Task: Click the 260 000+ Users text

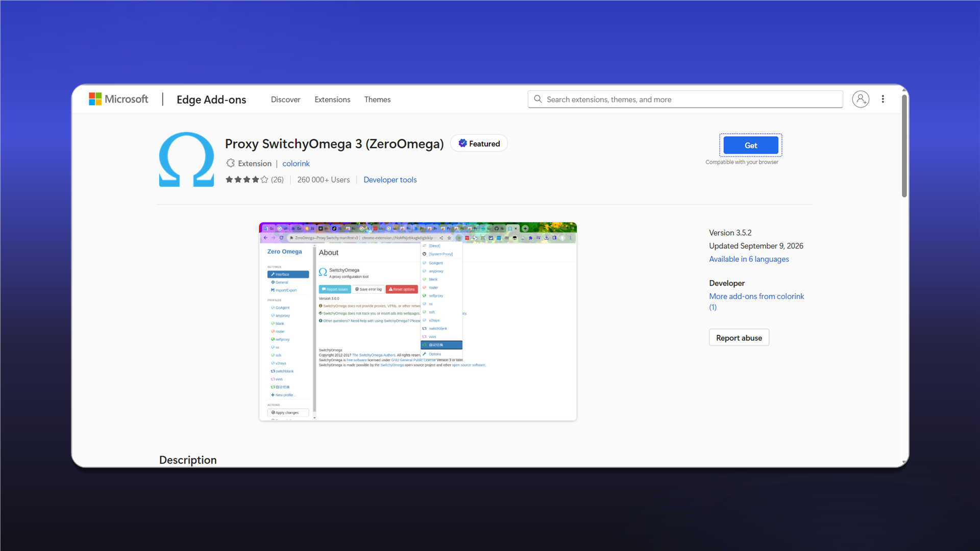Action: (324, 180)
